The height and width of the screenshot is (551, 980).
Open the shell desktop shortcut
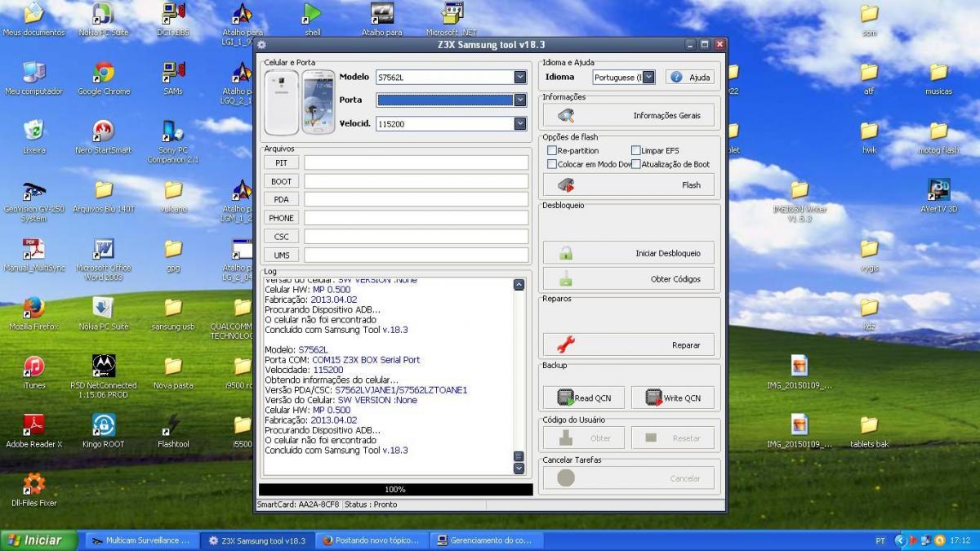[312, 20]
